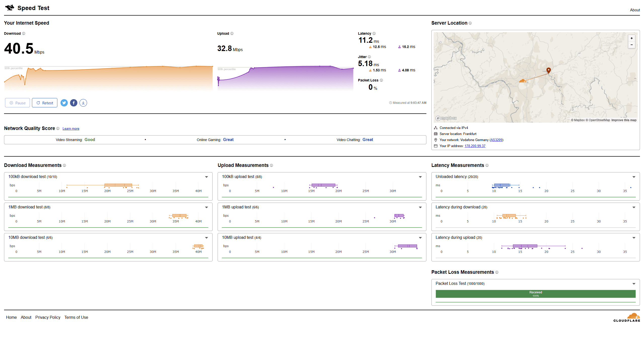Pause the speed test
This screenshot has width=644, height=362.
17,103
